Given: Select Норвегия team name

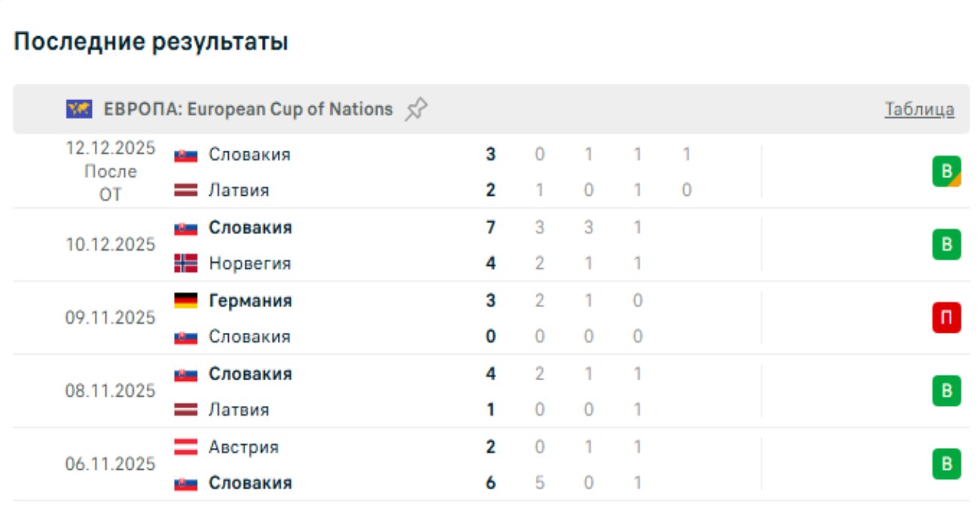Looking at the screenshot, I should [249, 264].
